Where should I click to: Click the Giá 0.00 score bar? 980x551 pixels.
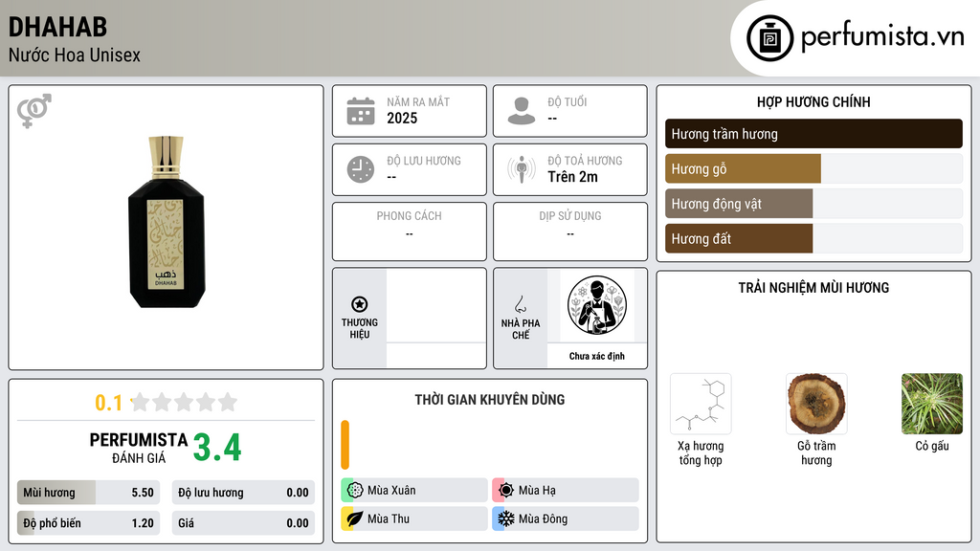(243, 523)
